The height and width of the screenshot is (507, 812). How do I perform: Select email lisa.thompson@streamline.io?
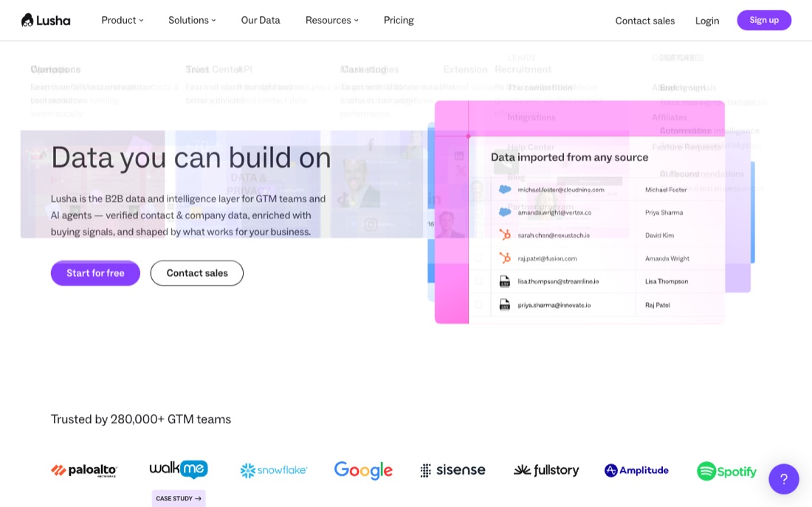pyautogui.click(x=558, y=281)
